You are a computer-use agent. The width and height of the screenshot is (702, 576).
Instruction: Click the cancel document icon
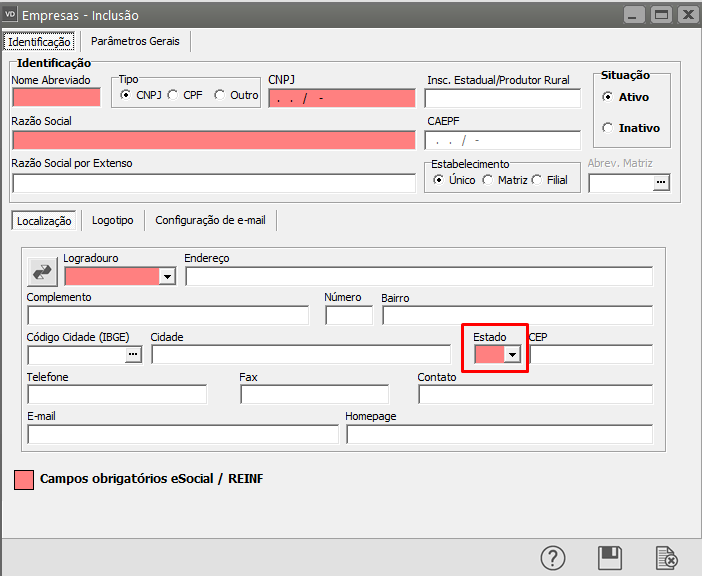click(x=666, y=558)
